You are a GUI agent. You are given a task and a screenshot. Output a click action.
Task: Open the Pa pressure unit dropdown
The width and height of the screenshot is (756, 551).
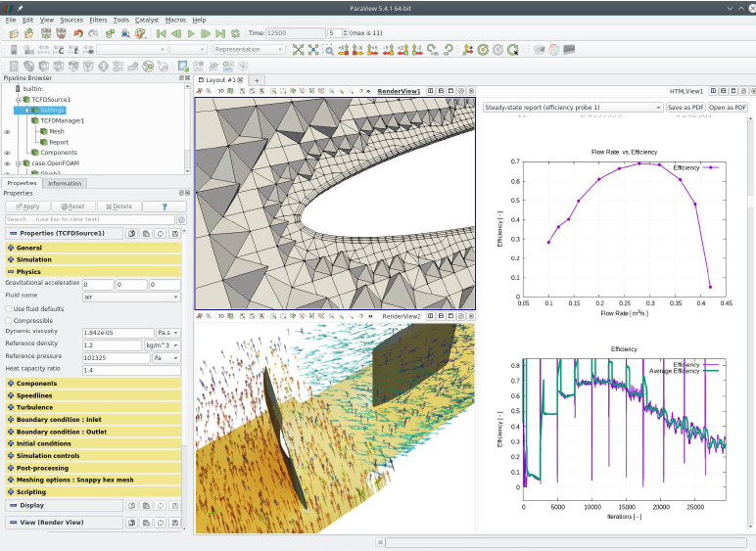point(165,358)
